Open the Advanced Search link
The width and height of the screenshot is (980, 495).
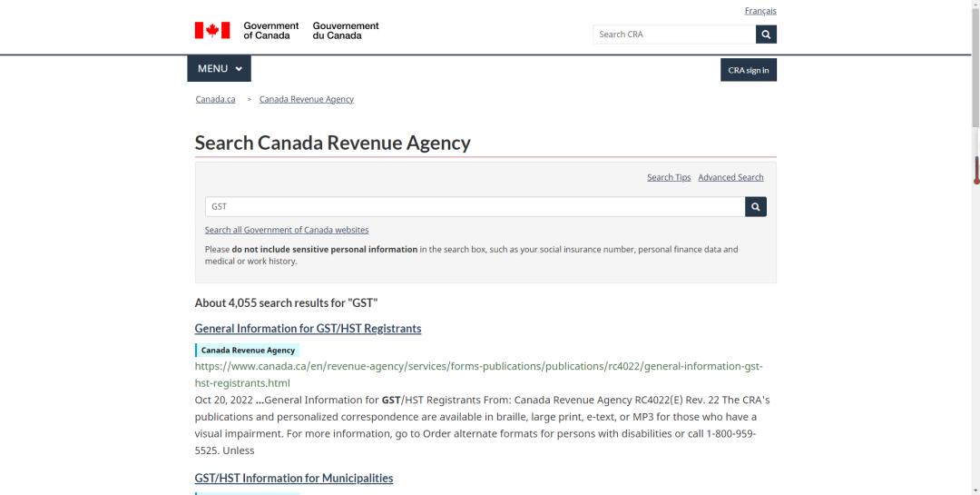(x=730, y=177)
